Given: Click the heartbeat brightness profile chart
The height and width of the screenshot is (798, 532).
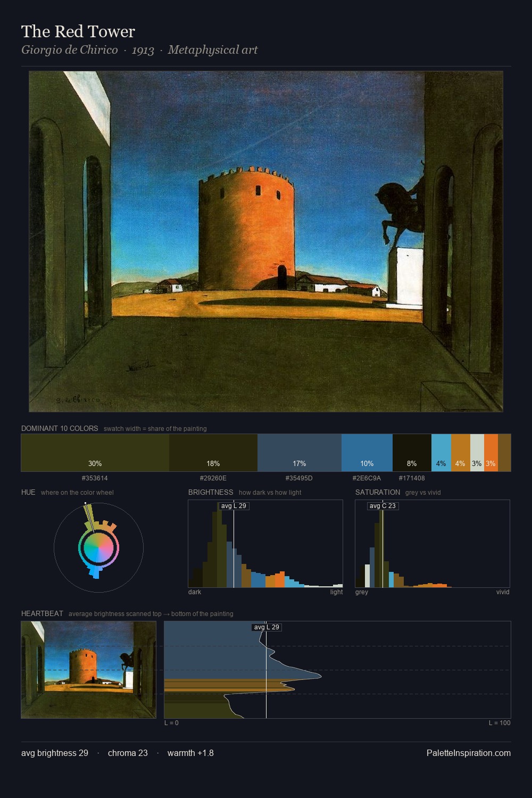Looking at the screenshot, I should pos(337,670).
